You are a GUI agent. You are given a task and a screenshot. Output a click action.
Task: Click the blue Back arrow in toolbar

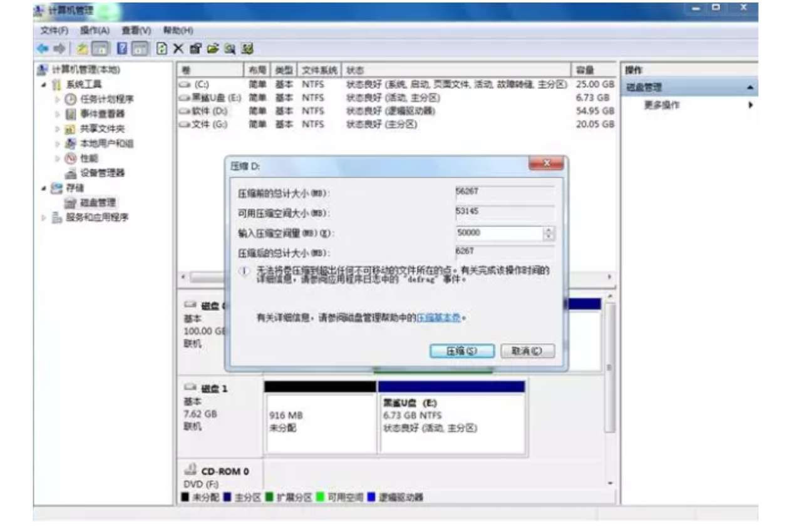click(43, 49)
